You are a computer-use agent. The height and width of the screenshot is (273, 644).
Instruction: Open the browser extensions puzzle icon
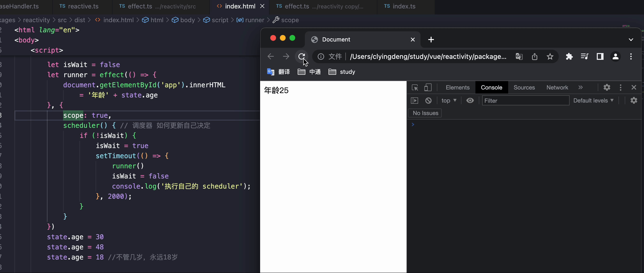click(569, 56)
